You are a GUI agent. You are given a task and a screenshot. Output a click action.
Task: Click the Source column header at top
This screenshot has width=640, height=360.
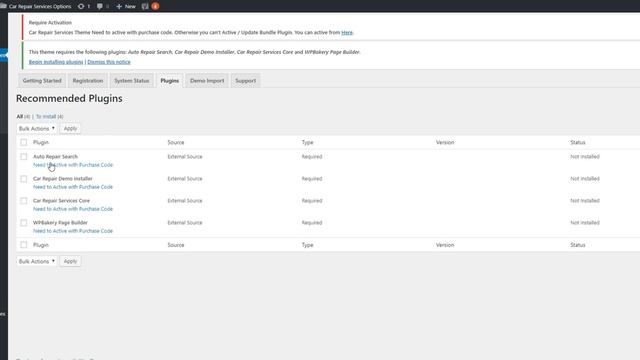click(176, 142)
